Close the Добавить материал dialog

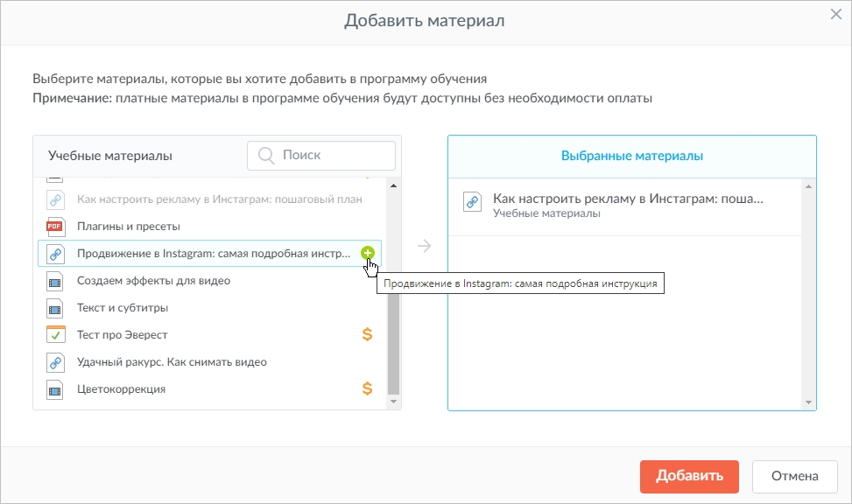[x=836, y=14]
